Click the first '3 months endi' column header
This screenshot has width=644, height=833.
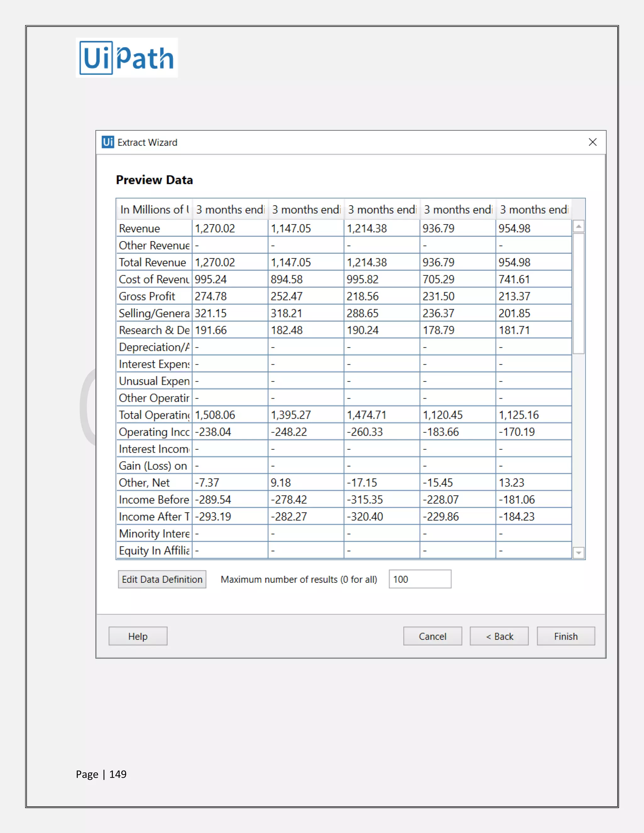tap(230, 209)
